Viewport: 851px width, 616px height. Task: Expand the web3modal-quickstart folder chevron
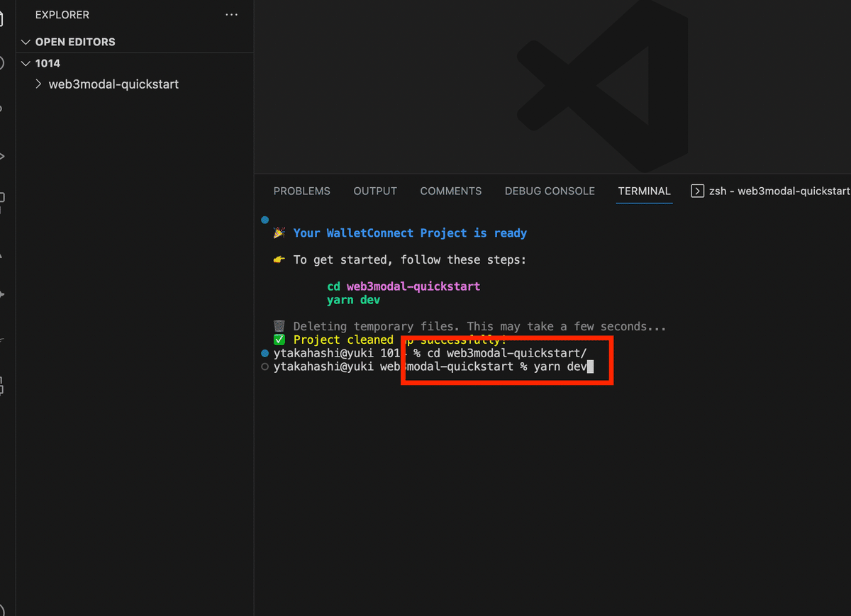[39, 84]
